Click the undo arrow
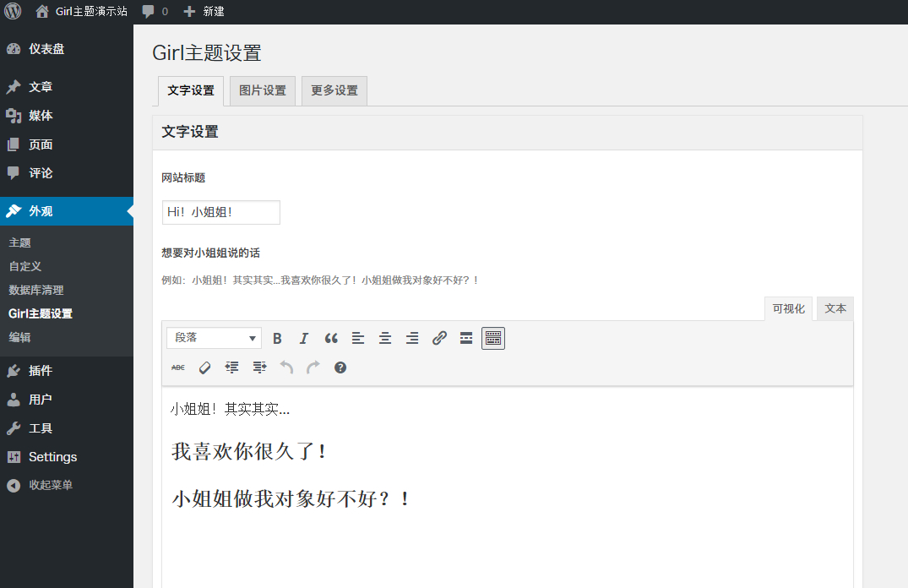The height and width of the screenshot is (588, 908). pyautogui.click(x=286, y=367)
